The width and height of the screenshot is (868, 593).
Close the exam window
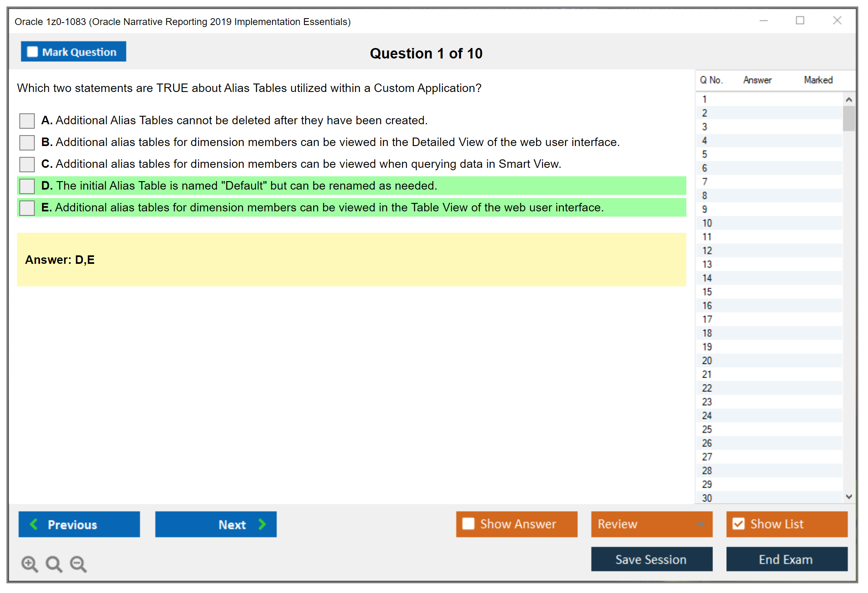point(837,21)
